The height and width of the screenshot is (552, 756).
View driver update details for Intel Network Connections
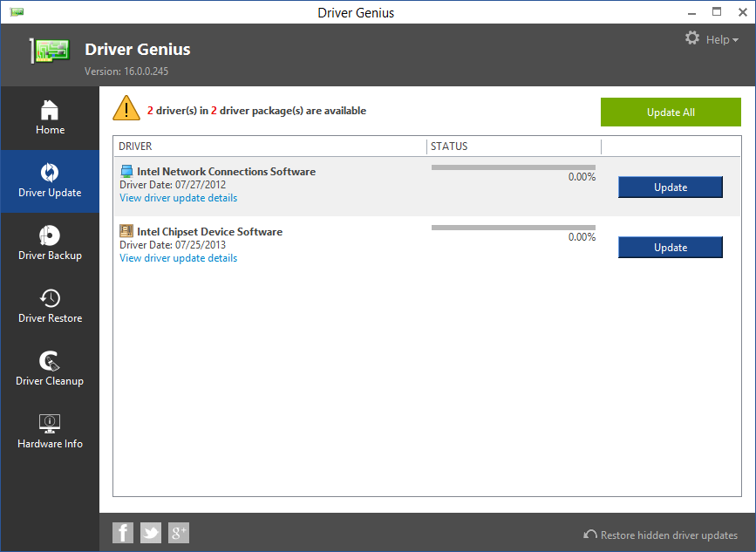pyautogui.click(x=179, y=198)
